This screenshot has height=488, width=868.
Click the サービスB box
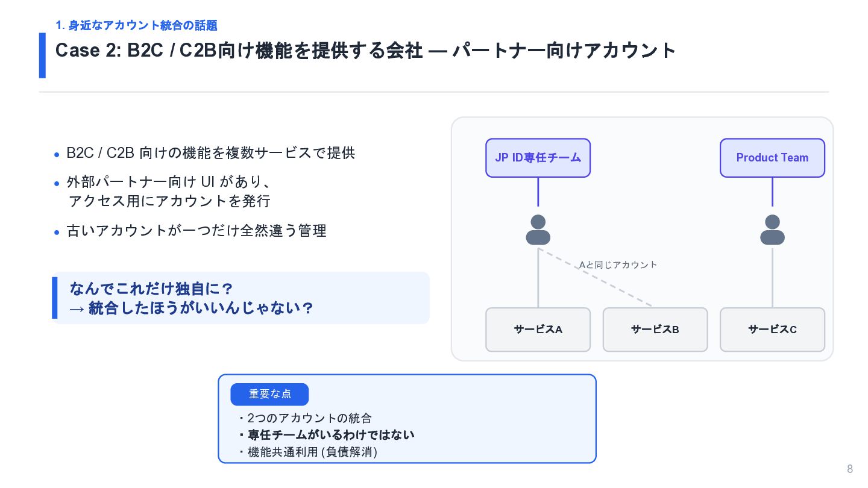[655, 330]
